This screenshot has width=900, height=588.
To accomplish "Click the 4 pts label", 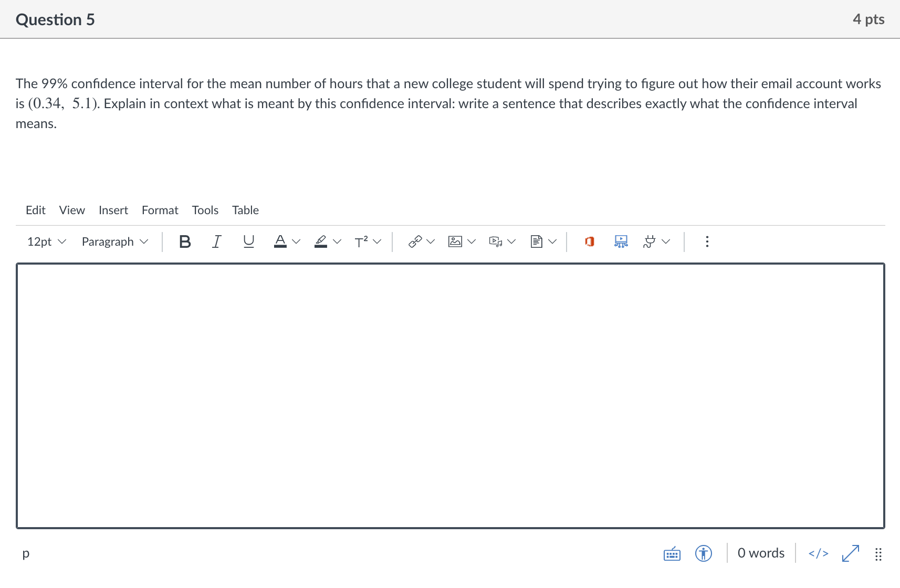I will [868, 19].
